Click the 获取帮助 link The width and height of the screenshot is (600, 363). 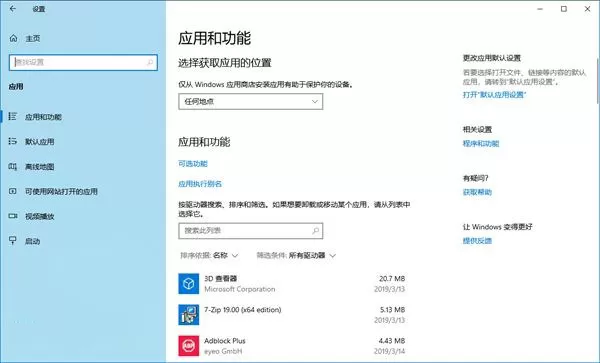click(477, 192)
